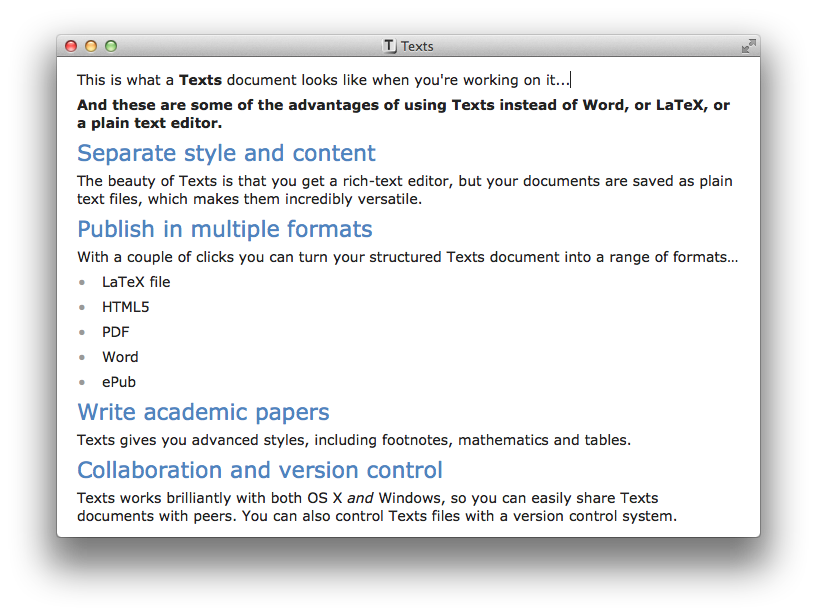817x616 pixels.
Task: Click the bold paragraph starting 'And these are some'
Action: (403, 114)
